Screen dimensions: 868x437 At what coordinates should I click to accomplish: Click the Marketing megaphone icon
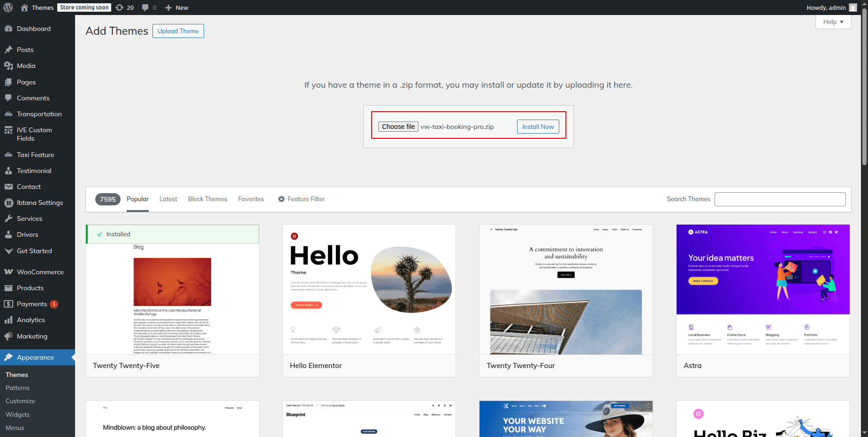[x=8, y=336]
